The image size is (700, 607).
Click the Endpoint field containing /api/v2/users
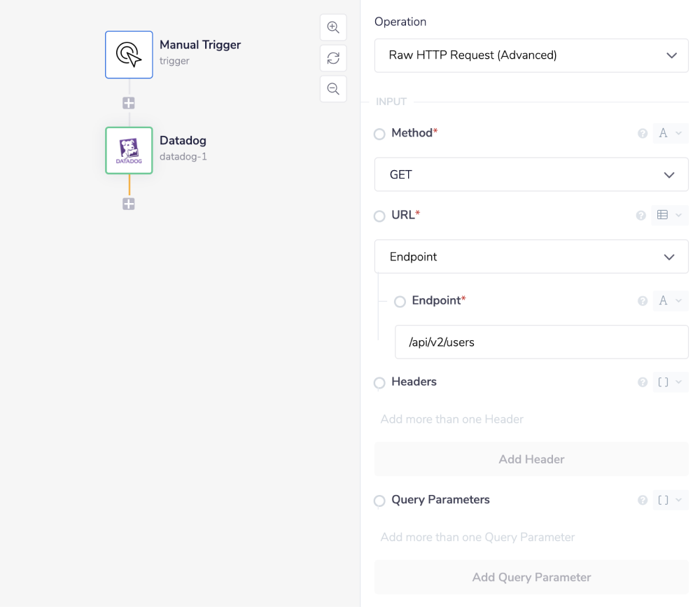[x=541, y=342]
